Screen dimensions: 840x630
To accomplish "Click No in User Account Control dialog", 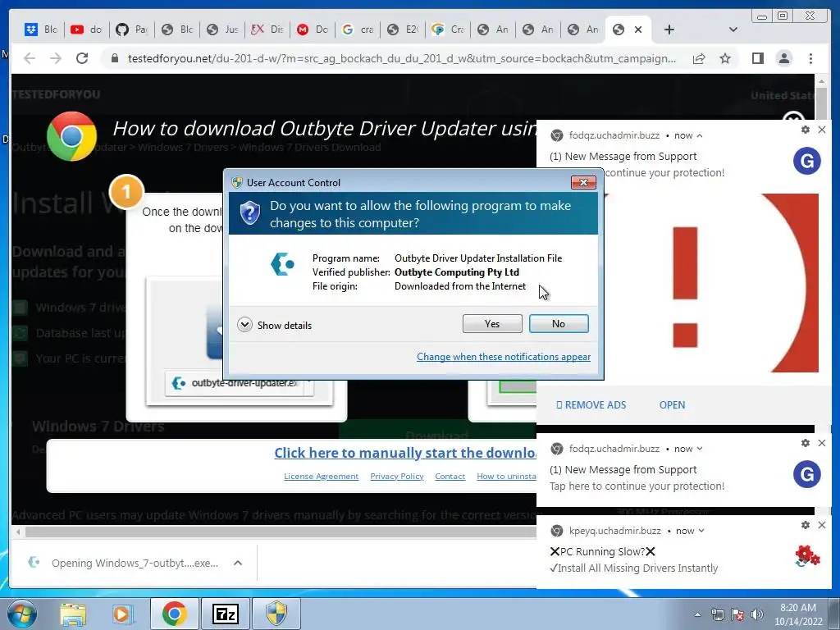I will coord(558,323).
